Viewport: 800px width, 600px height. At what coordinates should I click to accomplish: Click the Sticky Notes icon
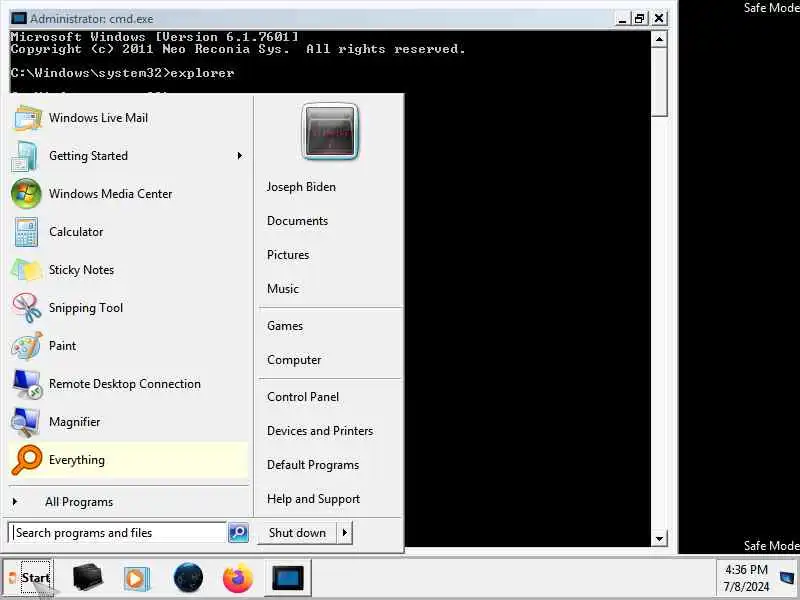click(26, 270)
